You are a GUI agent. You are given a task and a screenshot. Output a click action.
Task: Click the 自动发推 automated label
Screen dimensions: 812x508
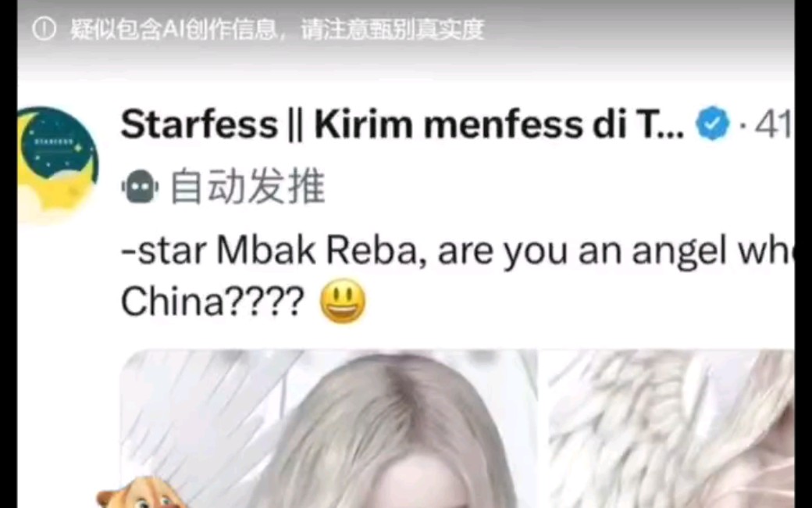click(x=248, y=187)
